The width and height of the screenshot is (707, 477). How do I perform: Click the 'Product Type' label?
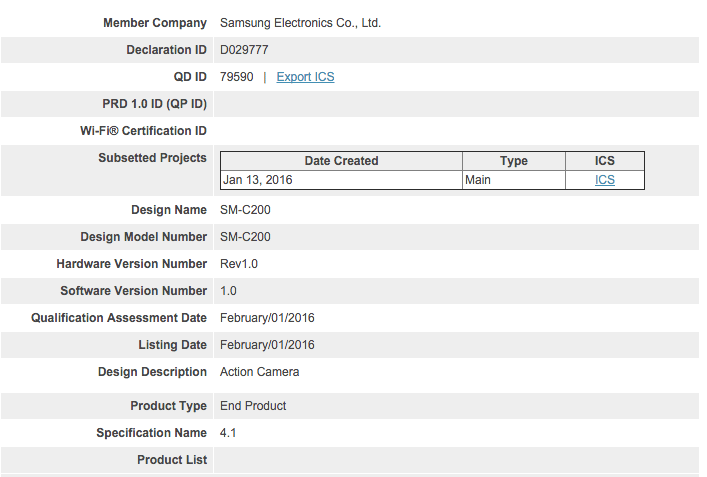click(168, 406)
